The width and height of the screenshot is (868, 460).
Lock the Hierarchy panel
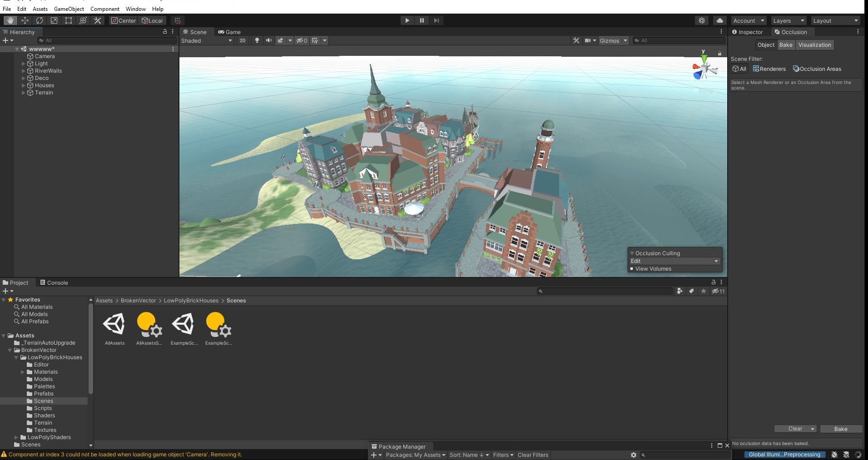pos(165,32)
